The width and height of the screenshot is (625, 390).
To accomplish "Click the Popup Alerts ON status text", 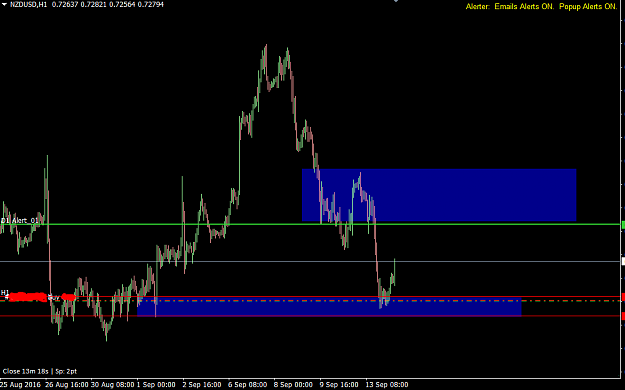I will click(588, 6).
